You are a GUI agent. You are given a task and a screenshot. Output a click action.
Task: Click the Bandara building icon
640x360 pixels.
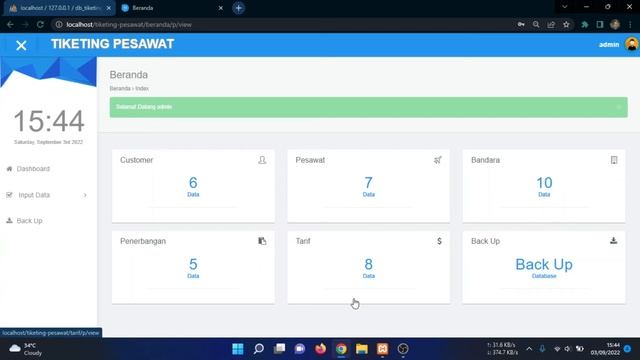[614, 160]
